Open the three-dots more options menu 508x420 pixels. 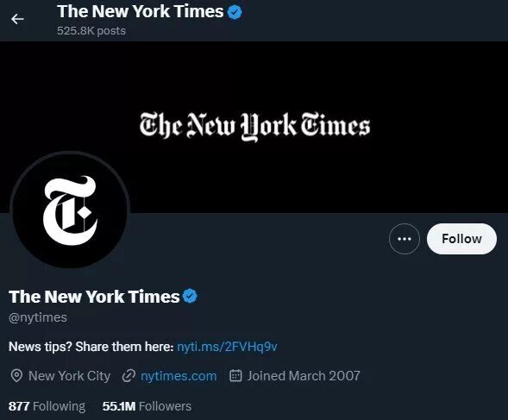click(x=405, y=239)
